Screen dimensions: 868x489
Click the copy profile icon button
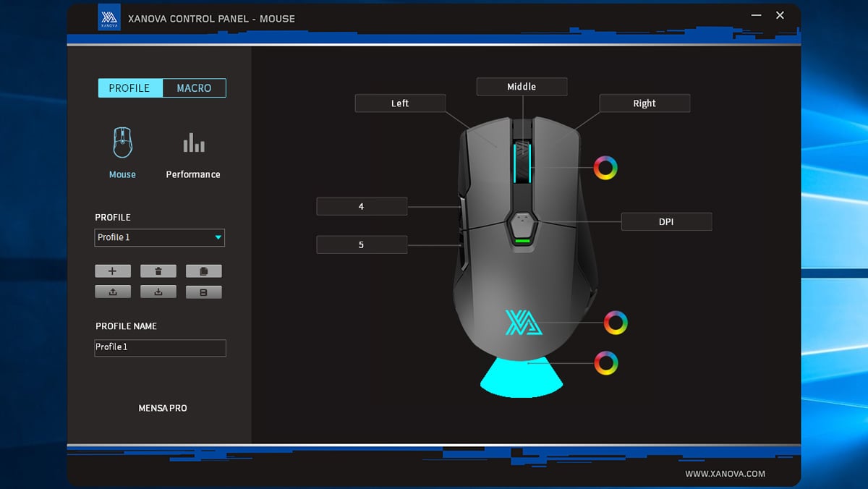204,271
